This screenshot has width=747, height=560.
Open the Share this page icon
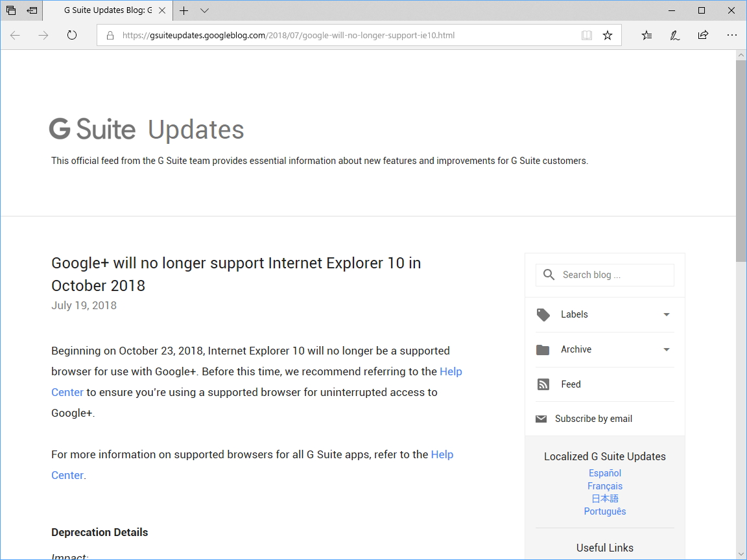click(x=703, y=36)
